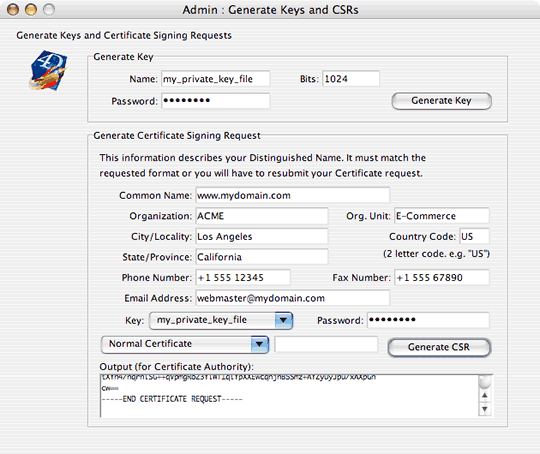Click the Country Code field

coord(475,236)
